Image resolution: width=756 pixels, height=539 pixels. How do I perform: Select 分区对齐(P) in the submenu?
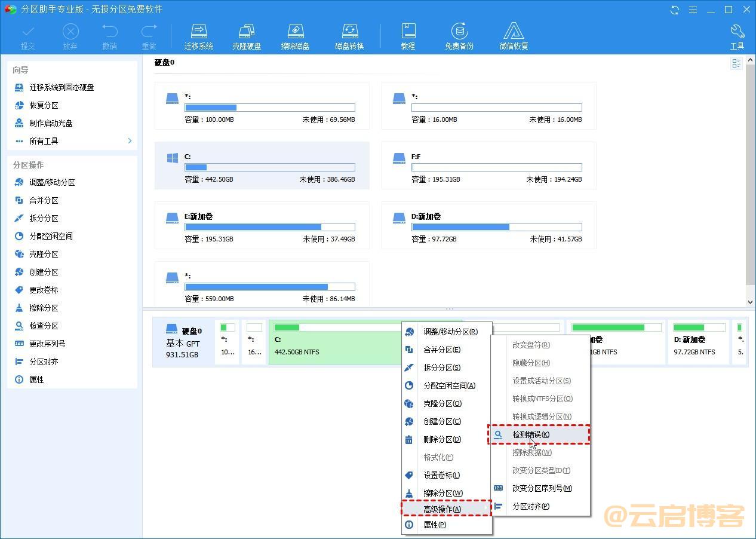540,506
